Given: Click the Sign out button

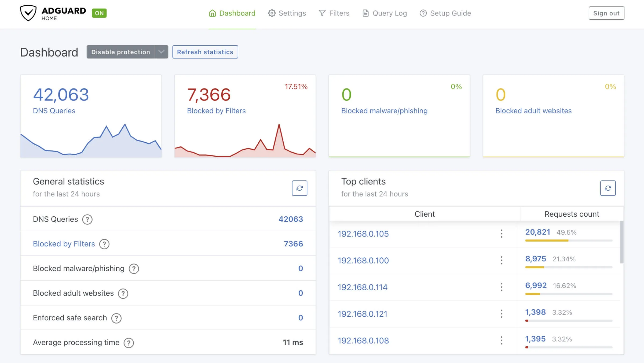Looking at the screenshot, I should click(x=606, y=13).
